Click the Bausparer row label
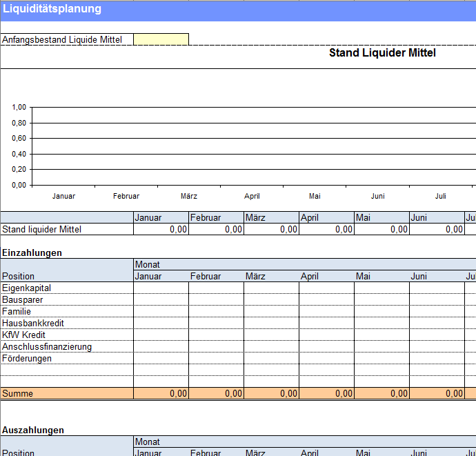This screenshot has height=456, width=476. 23,299
